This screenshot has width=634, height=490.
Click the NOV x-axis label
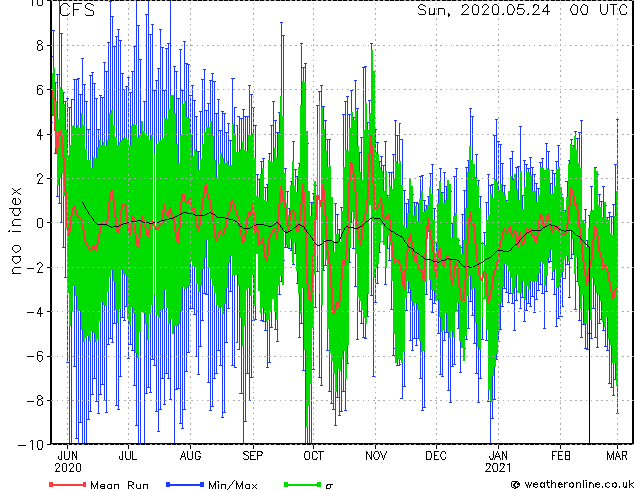[376, 456]
